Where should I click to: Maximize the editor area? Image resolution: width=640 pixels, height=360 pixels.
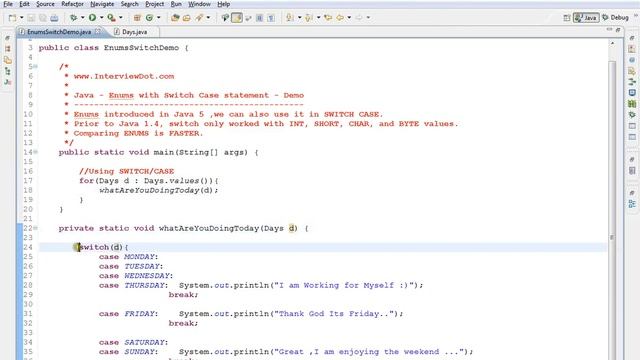coord(618,30)
